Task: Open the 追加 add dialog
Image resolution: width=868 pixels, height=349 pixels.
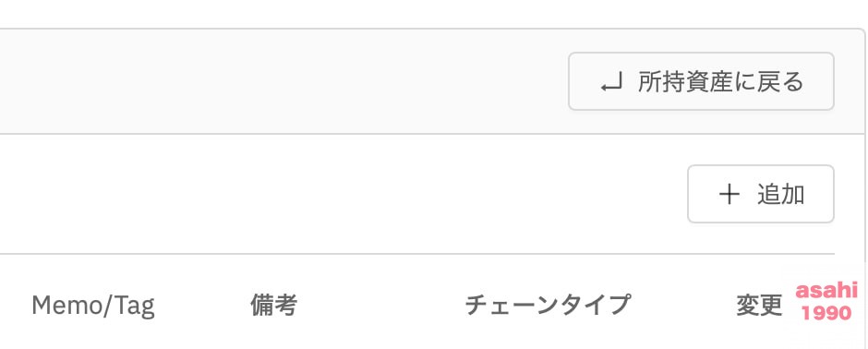Action: (761, 194)
